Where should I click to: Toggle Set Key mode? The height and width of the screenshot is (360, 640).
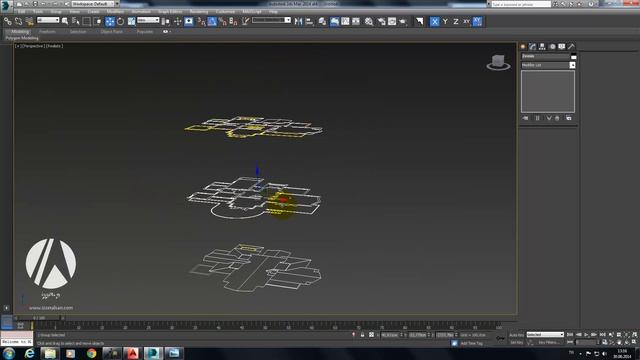pos(516,342)
